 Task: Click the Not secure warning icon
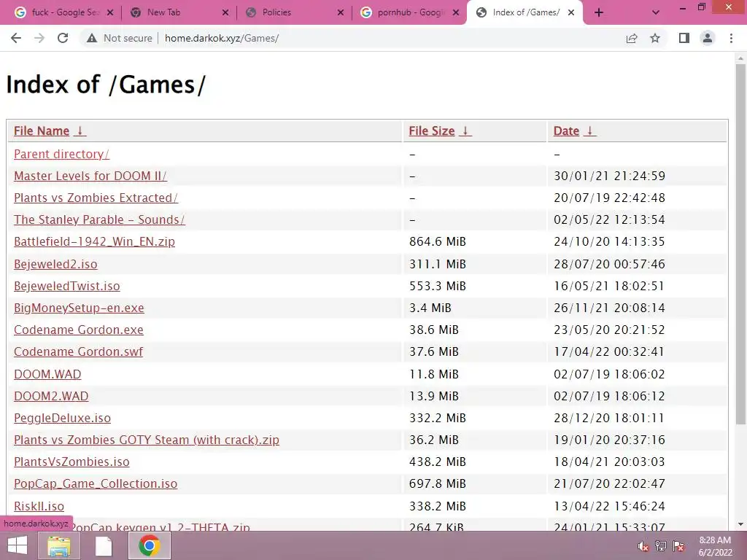click(92, 38)
